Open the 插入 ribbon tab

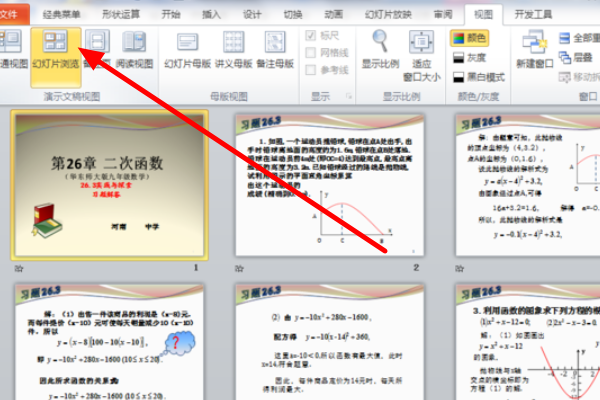[x=211, y=15]
